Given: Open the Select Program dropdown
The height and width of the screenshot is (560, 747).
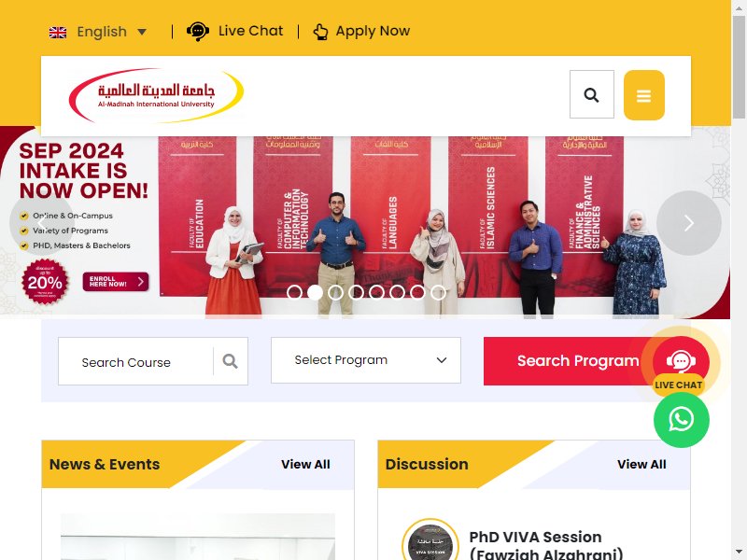Looking at the screenshot, I should (366, 360).
